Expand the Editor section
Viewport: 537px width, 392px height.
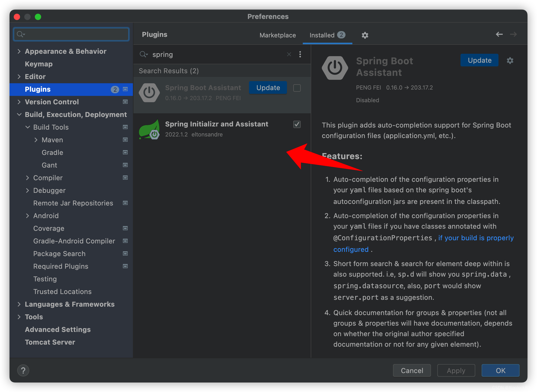19,77
